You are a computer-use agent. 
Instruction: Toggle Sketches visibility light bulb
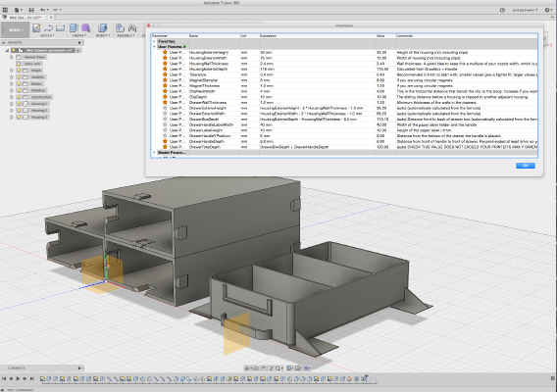tap(19, 90)
